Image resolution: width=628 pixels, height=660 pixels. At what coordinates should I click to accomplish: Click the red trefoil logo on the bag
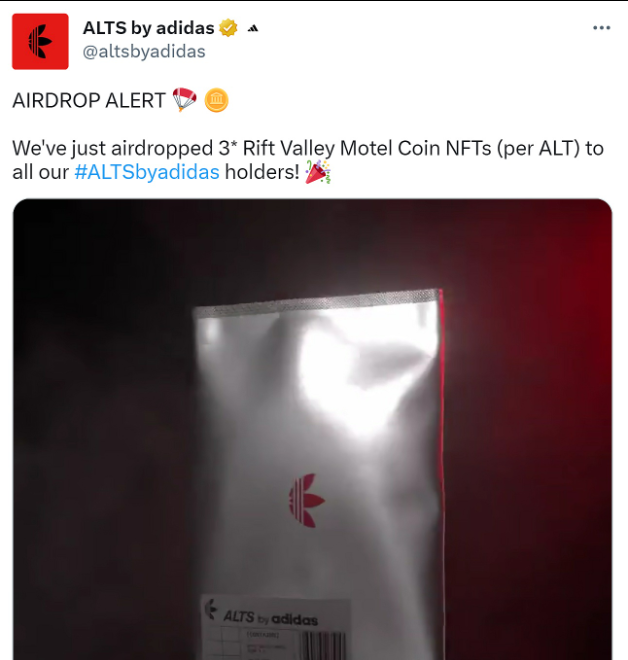tap(306, 500)
